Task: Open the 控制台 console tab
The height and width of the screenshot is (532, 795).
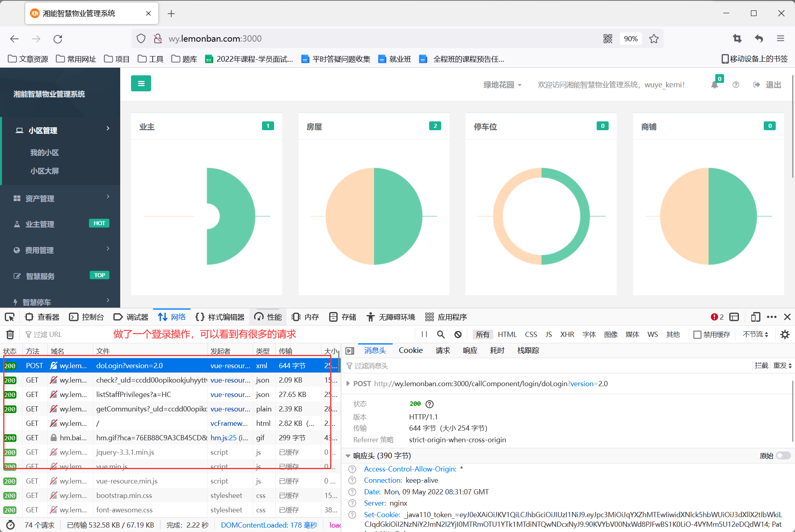Action: click(87, 317)
